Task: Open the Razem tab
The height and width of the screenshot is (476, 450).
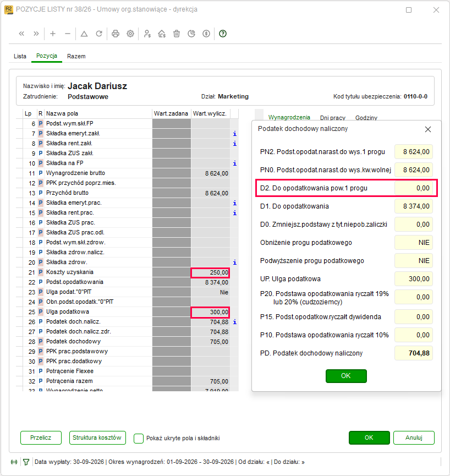Action: pyautogui.click(x=76, y=56)
